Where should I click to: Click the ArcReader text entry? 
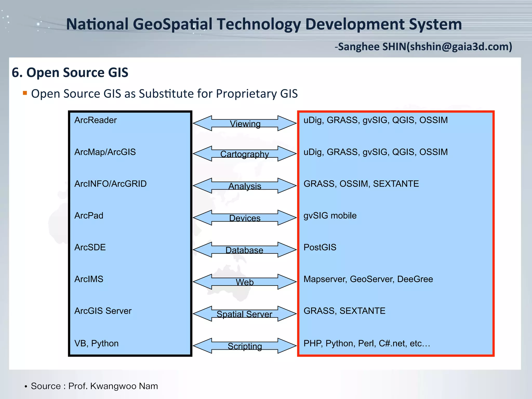click(96, 120)
